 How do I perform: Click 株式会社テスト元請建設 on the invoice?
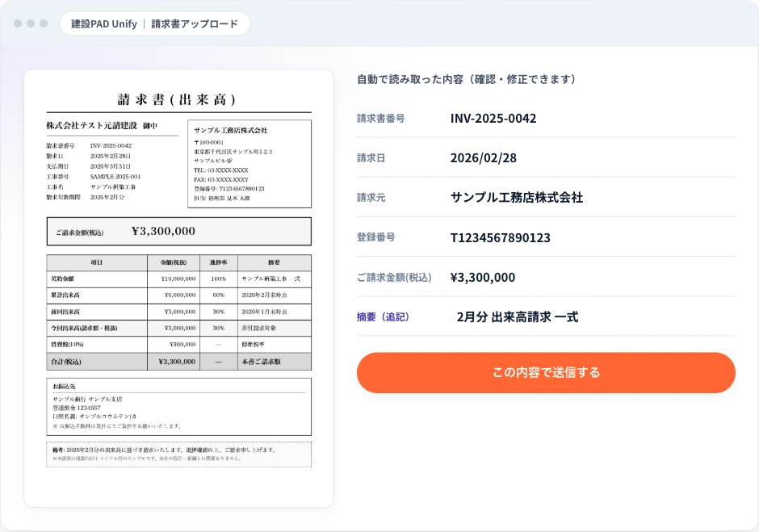coord(91,125)
